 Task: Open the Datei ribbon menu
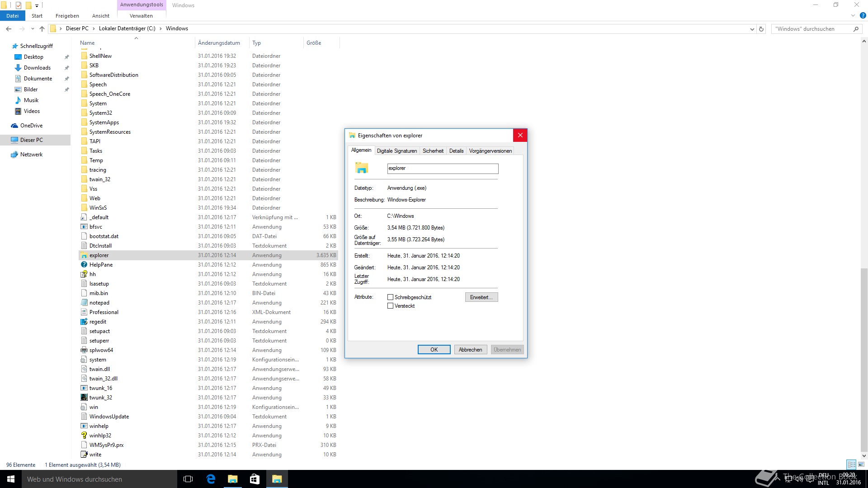pos(12,16)
